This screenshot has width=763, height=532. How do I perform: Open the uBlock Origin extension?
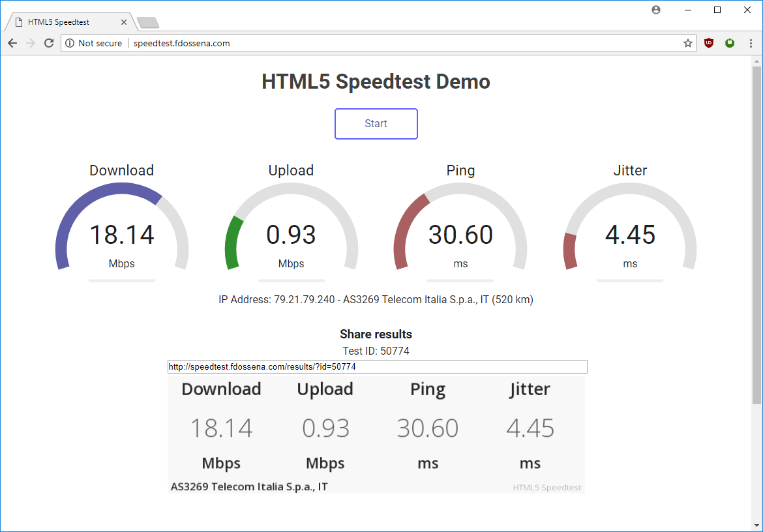tap(709, 43)
